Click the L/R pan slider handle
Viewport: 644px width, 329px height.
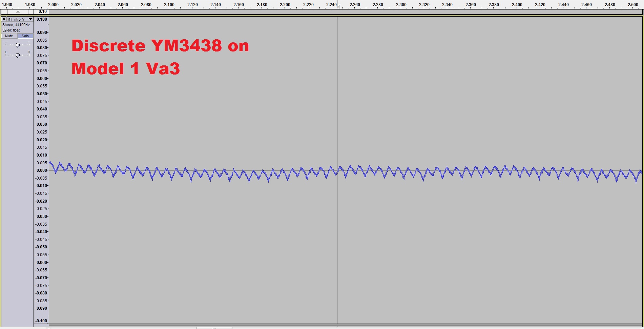coord(18,55)
